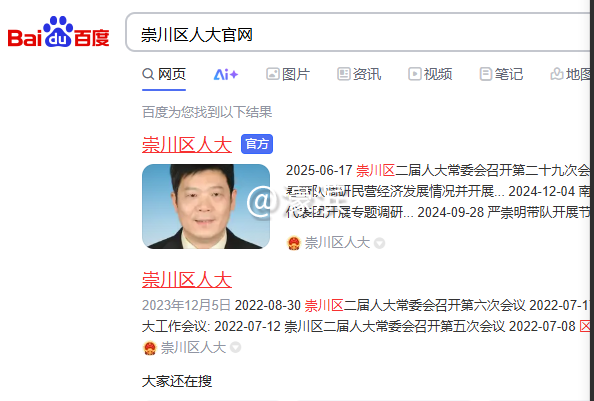Expand dropdown arrow beside first 崇川区人大 source
This screenshot has height=401, width=594.
pyautogui.click(x=380, y=243)
